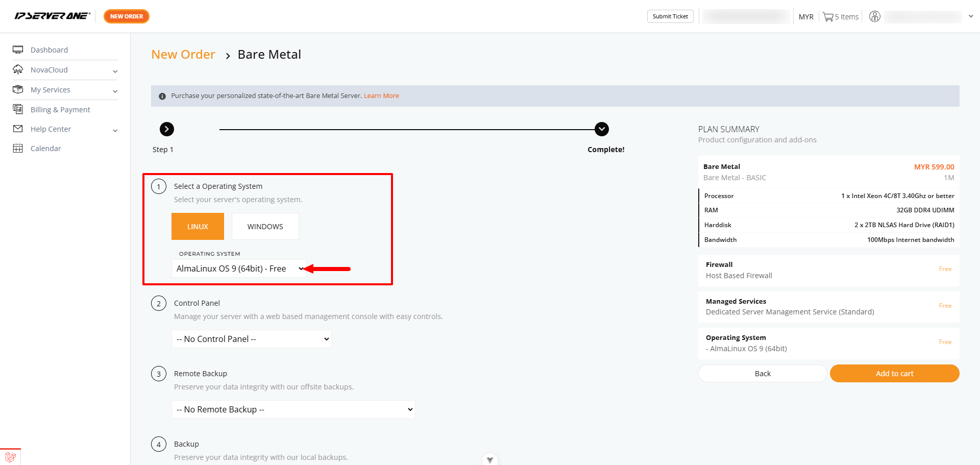Select the WINDOWS operating system option
This screenshot has height=465, width=980.
coord(265,226)
